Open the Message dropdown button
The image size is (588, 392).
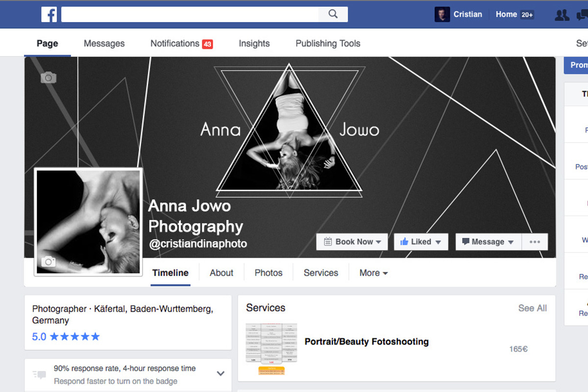[x=489, y=242]
